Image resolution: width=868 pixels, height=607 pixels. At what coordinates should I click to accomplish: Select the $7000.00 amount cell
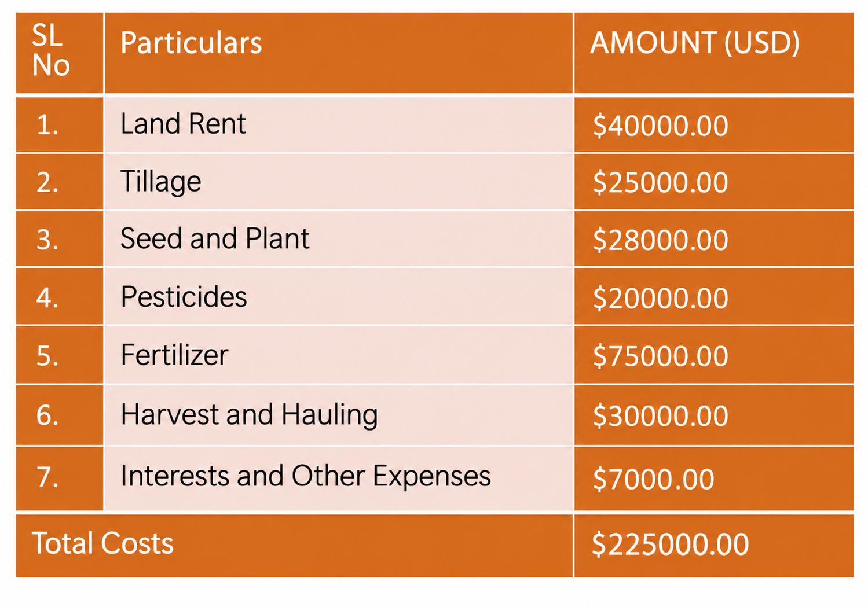click(x=714, y=479)
